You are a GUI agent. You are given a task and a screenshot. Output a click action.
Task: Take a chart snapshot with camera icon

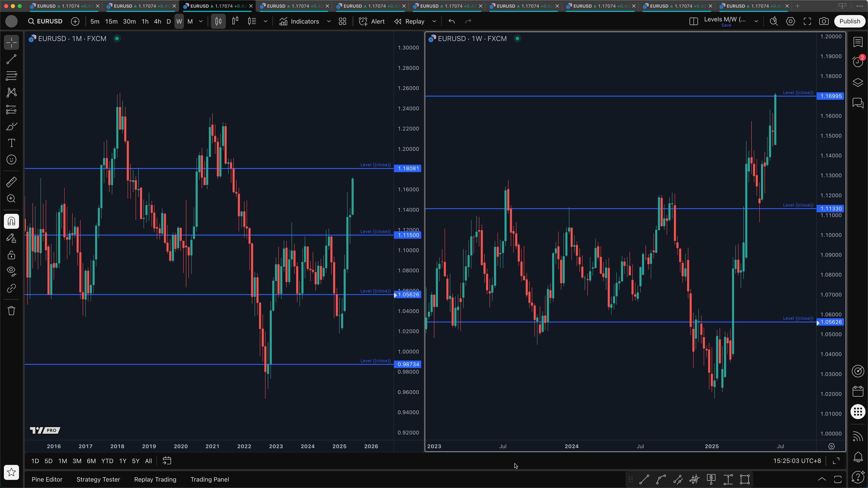click(824, 21)
